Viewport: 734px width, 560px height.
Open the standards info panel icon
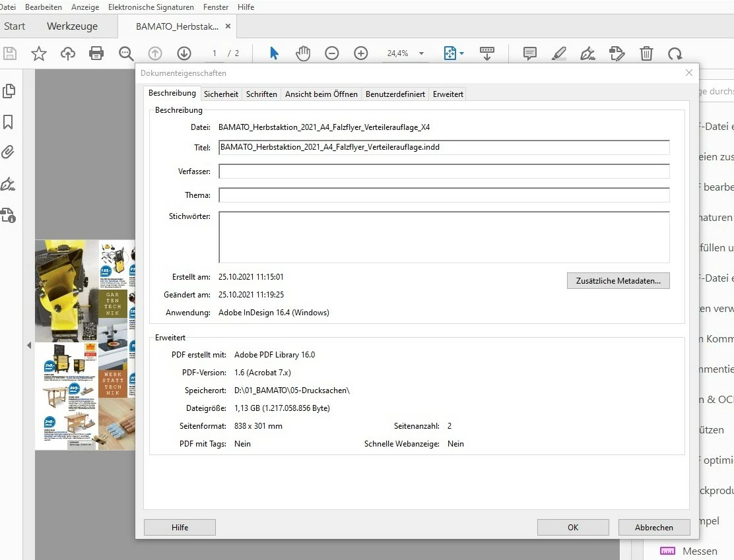[8, 215]
